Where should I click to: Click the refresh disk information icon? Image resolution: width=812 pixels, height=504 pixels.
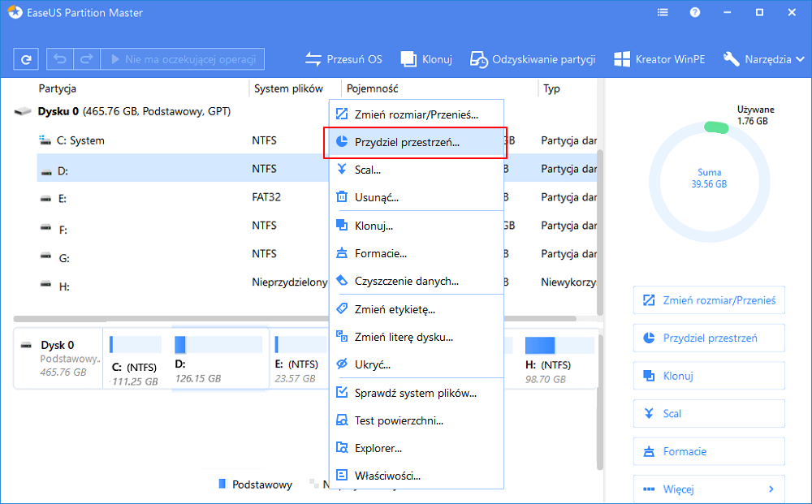(26, 59)
